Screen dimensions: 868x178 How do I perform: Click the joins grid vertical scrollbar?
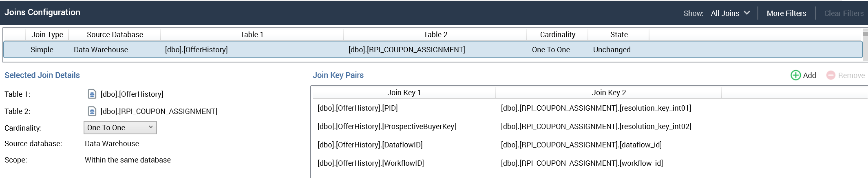coord(865,47)
